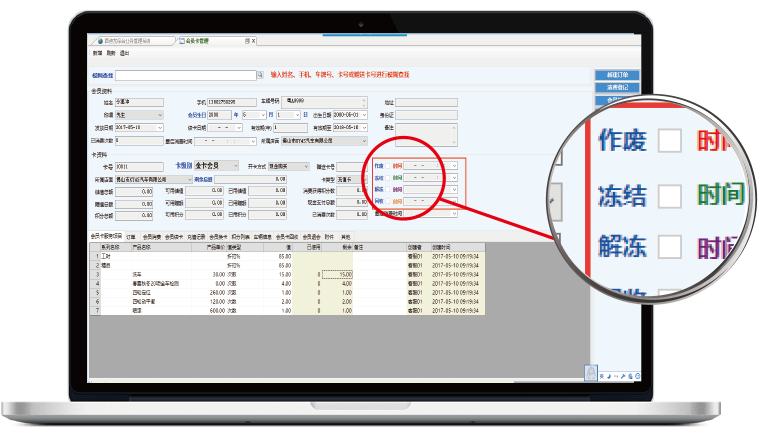Click the 消费登记 button on right panel

point(616,88)
